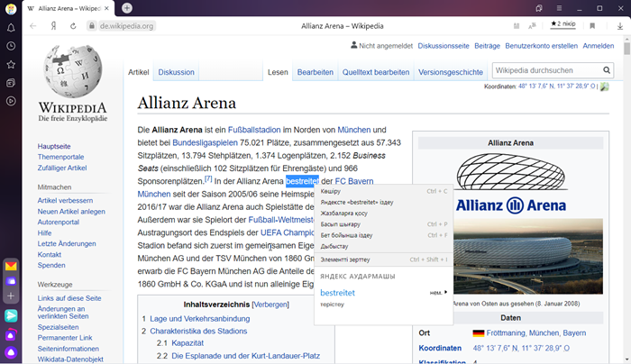The width and height of the screenshot is (631, 364).
Task: Open the 'Diskussionsseite' link
Action: [444, 46]
